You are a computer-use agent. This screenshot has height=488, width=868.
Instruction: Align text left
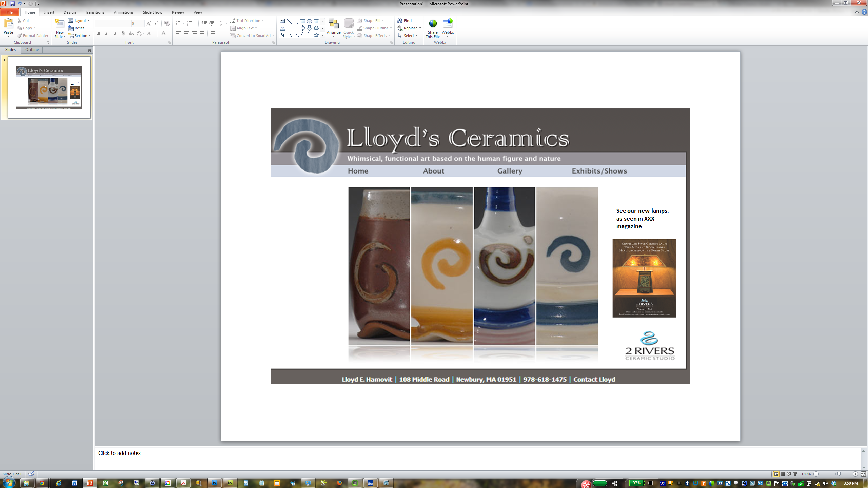tap(178, 33)
